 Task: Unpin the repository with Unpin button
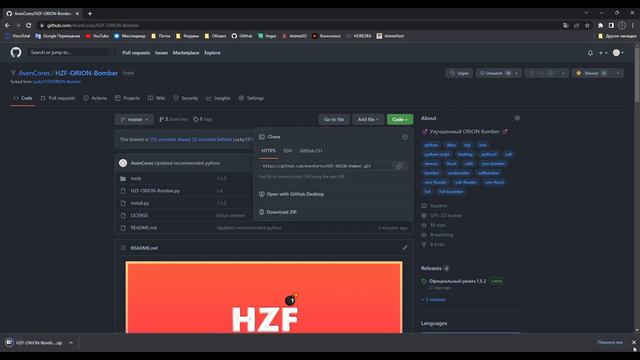(x=459, y=73)
